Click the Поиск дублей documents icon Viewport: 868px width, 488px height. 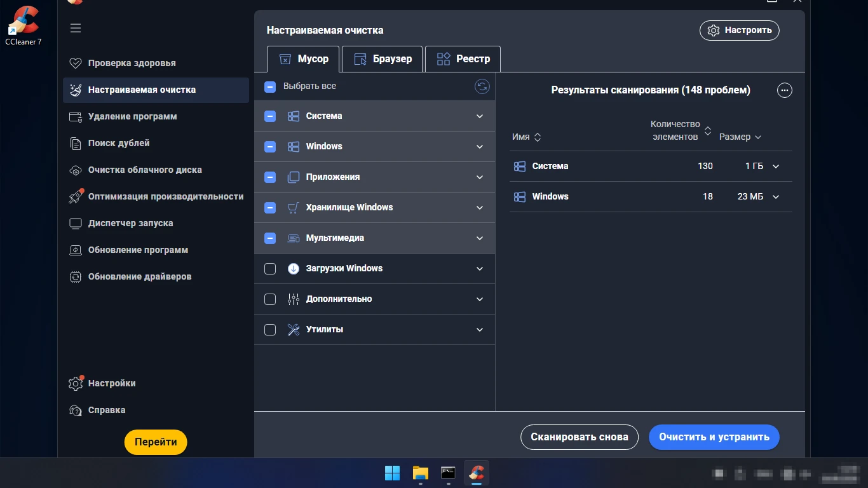click(76, 143)
